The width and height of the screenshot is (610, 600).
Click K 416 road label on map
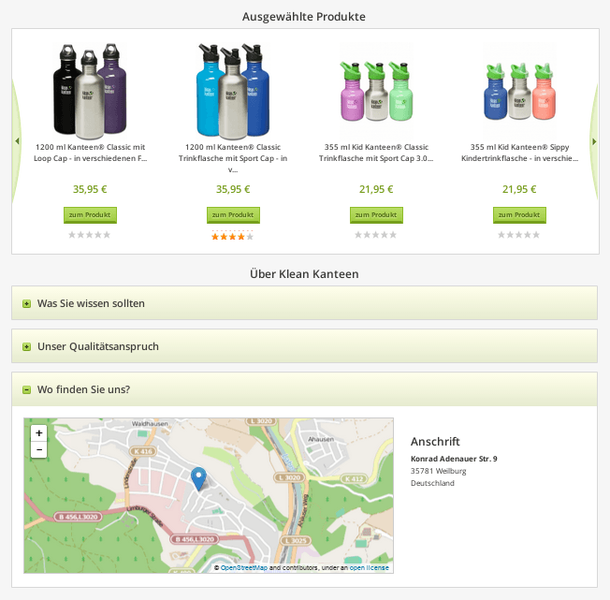pos(143,451)
